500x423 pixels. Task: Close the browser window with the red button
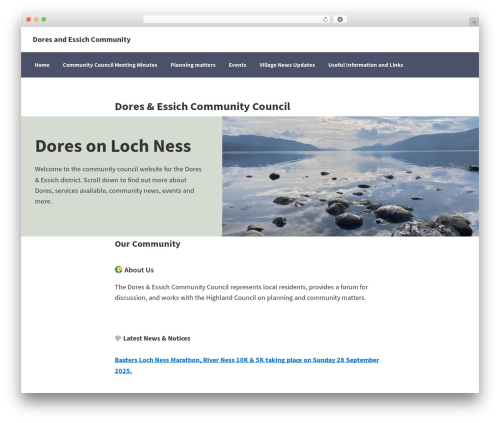(29, 20)
